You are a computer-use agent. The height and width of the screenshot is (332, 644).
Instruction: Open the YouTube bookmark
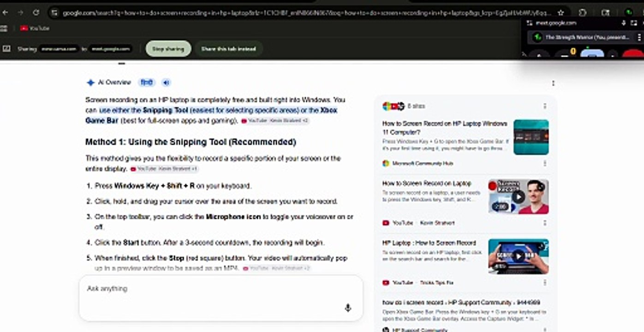(35, 28)
